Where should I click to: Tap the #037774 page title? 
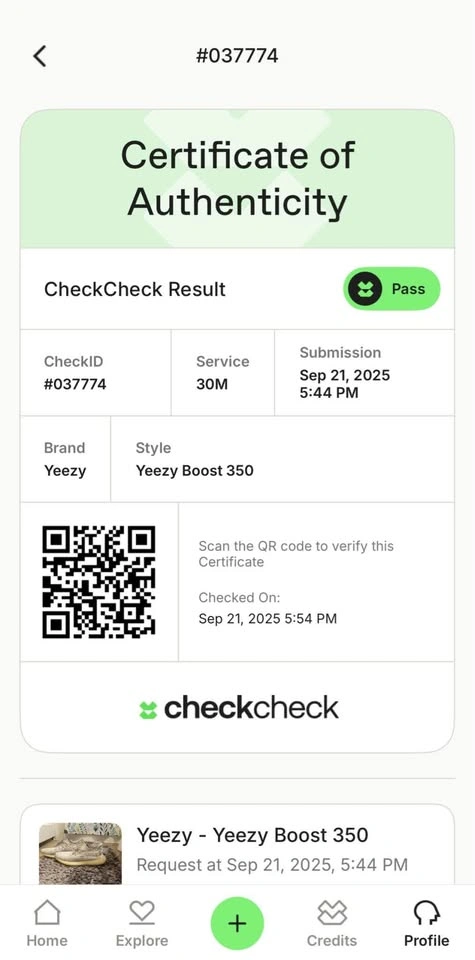(237, 56)
